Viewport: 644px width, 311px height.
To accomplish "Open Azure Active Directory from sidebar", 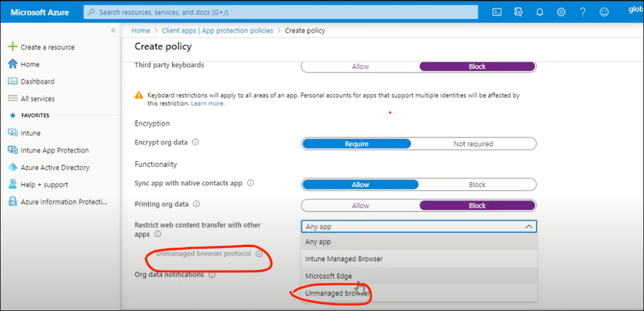I will click(55, 168).
